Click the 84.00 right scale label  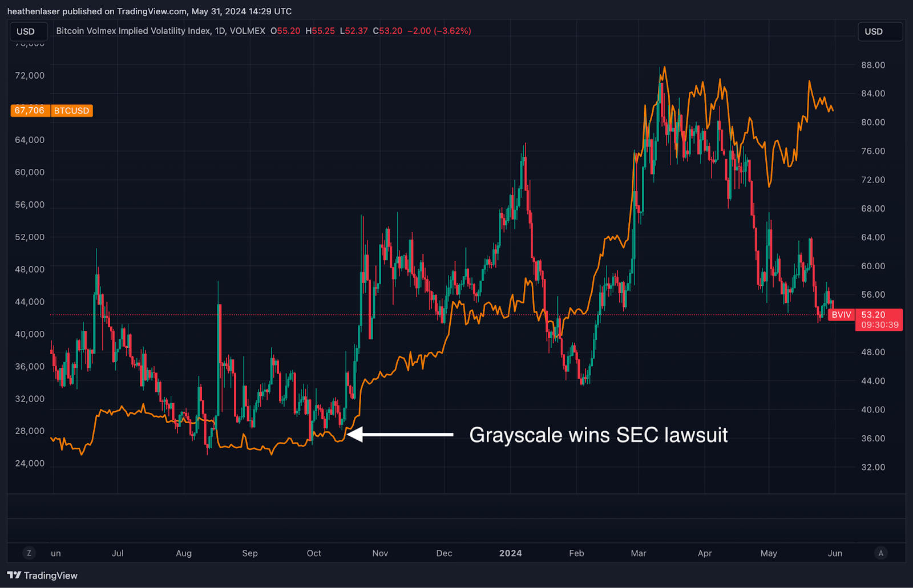point(873,94)
